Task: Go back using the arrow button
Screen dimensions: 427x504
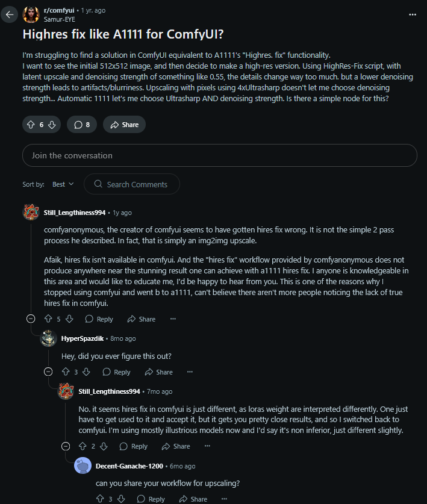Action: [9, 14]
